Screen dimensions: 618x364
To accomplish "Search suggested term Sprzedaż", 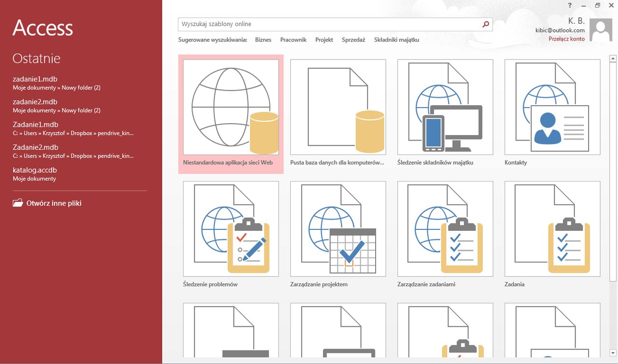I will [353, 40].
